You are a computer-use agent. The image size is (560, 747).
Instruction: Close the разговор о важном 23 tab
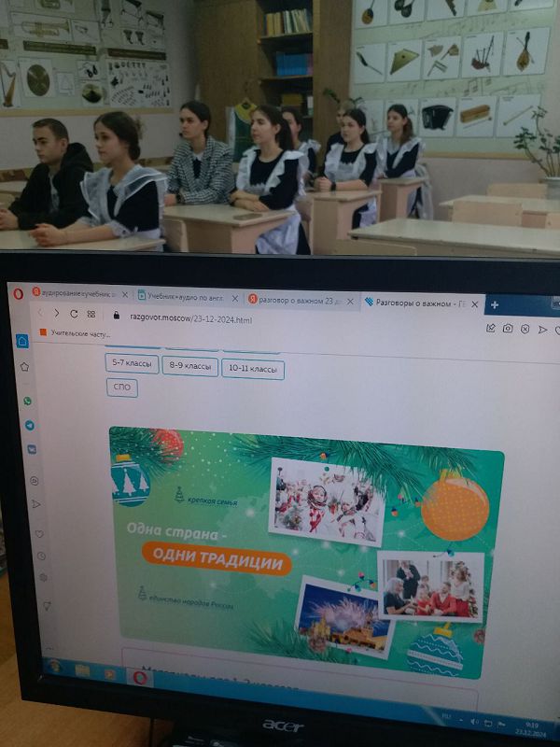point(350,302)
